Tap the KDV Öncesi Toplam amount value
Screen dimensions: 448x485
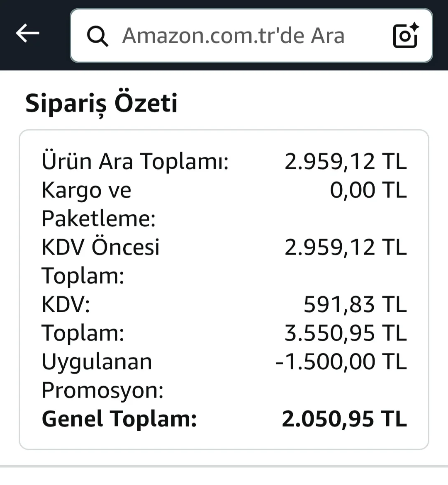click(x=345, y=247)
